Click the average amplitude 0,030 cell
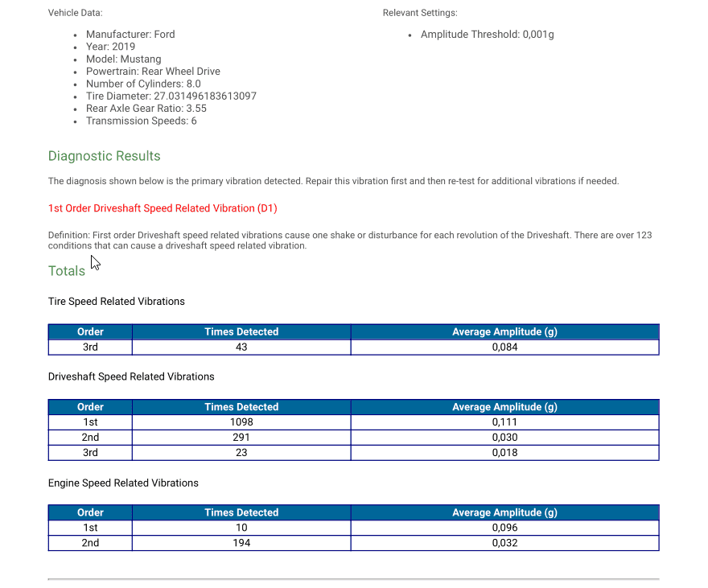Screen dimensions: 708x588 click(x=504, y=438)
